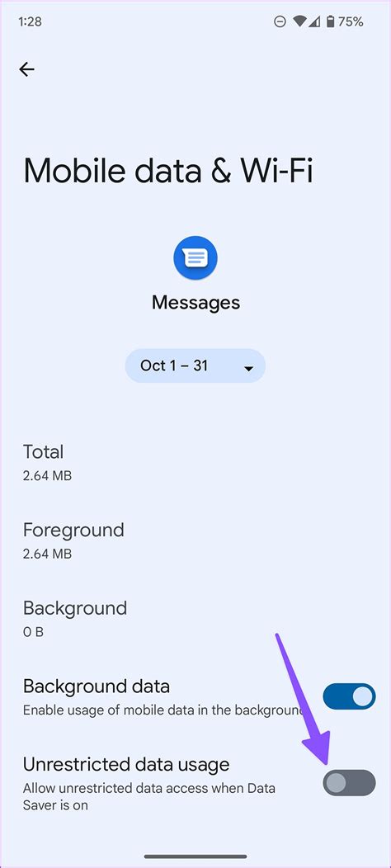The height and width of the screenshot is (868, 391).
Task: Turn off the Background data switch
Action: click(x=349, y=696)
